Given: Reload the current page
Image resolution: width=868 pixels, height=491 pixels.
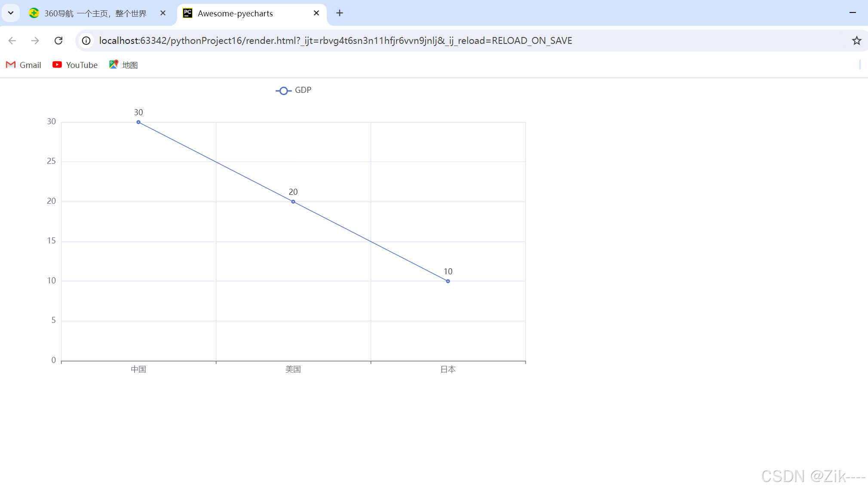Looking at the screenshot, I should point(58,41).
